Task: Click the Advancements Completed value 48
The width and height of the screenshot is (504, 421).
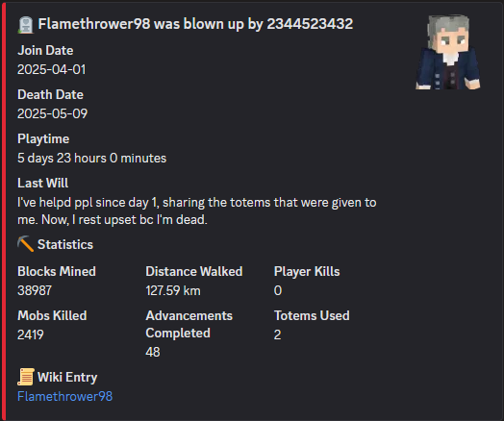Action: [x=153, y=352]
